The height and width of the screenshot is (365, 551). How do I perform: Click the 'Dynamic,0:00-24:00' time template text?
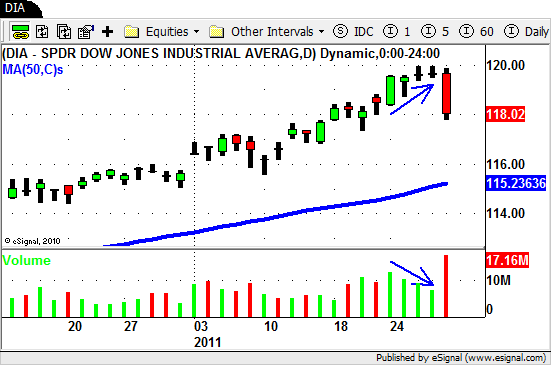click(x=380, y=54)
